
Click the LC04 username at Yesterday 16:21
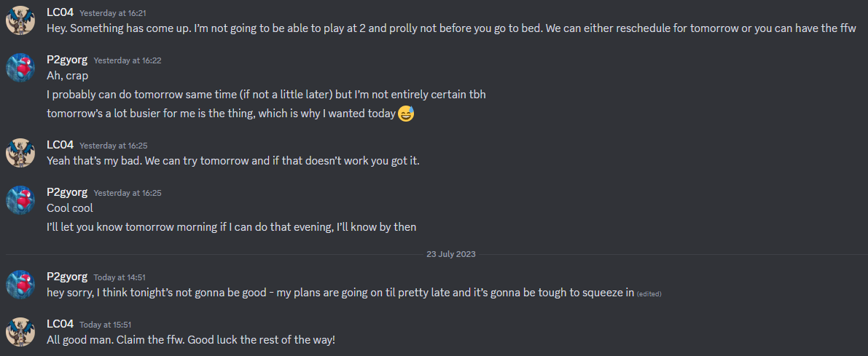tap(60, 13)
